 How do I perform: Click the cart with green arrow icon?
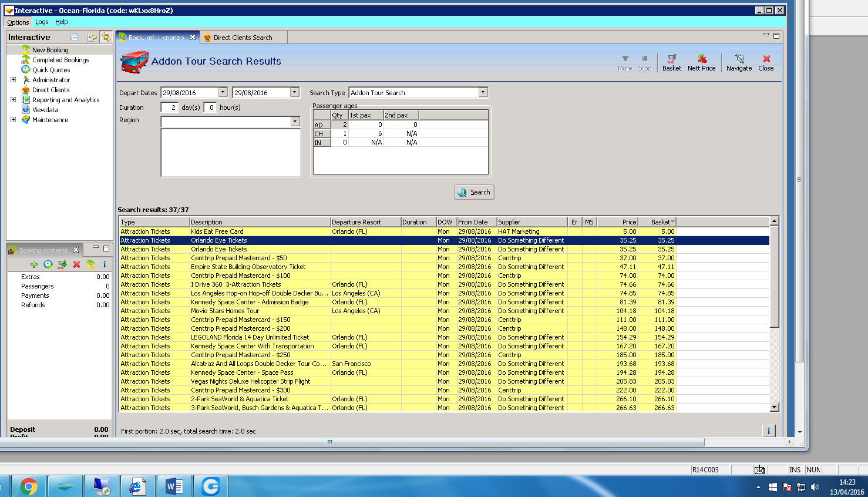[62, 264]
